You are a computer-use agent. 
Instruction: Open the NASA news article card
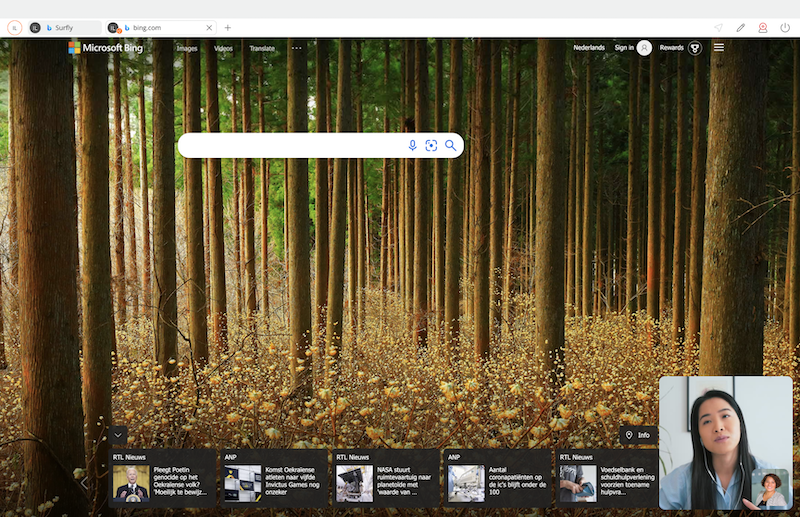385,478
